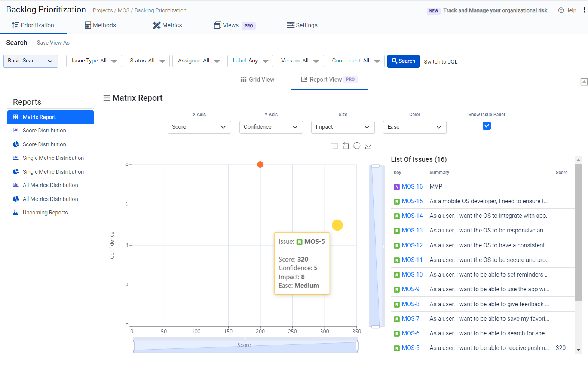588x366 pixels.
Task: Expand the Y-Axis Confidence dropdown
Action: tap(271, 127)
